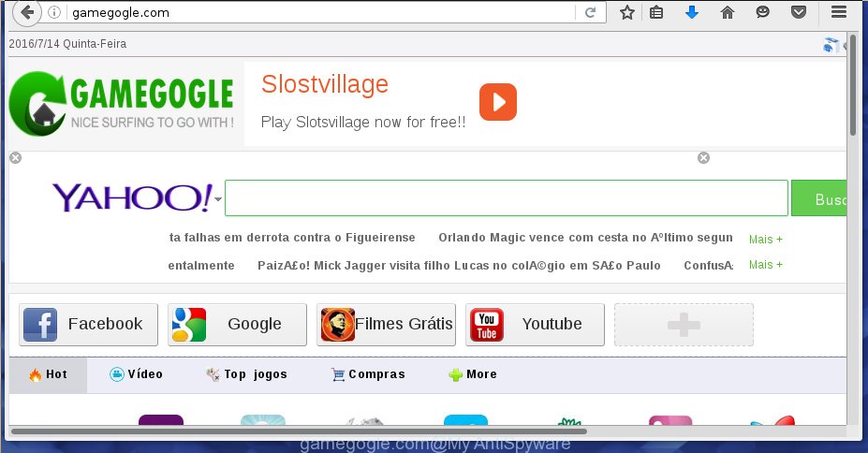Click the Gamegogle logo
The height and width of the screenshot is (453, 868).
(x=121, y=104)
